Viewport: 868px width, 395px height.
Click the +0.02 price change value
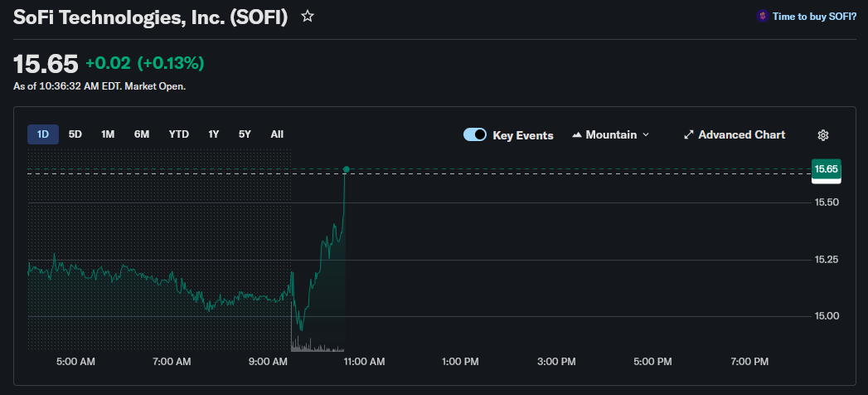108,64
